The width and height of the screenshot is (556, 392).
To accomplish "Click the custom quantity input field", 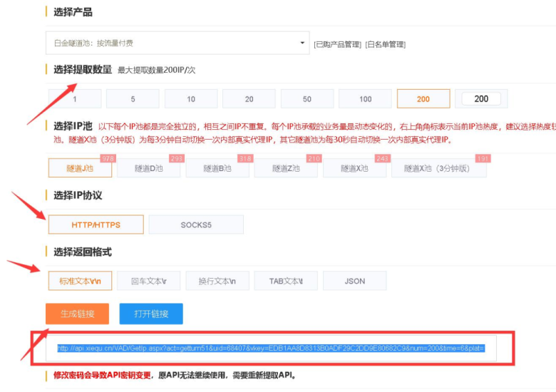I will point(481,99).
